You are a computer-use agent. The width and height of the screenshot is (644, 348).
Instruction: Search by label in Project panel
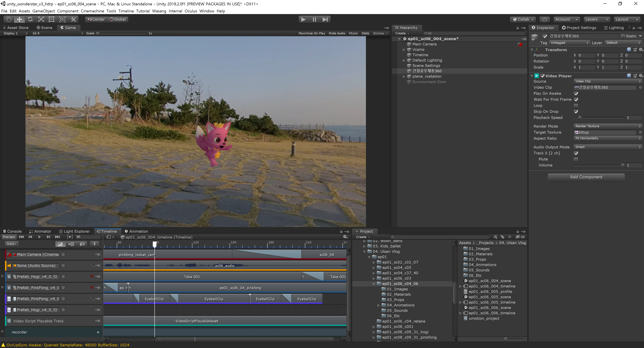click(502, 237)
